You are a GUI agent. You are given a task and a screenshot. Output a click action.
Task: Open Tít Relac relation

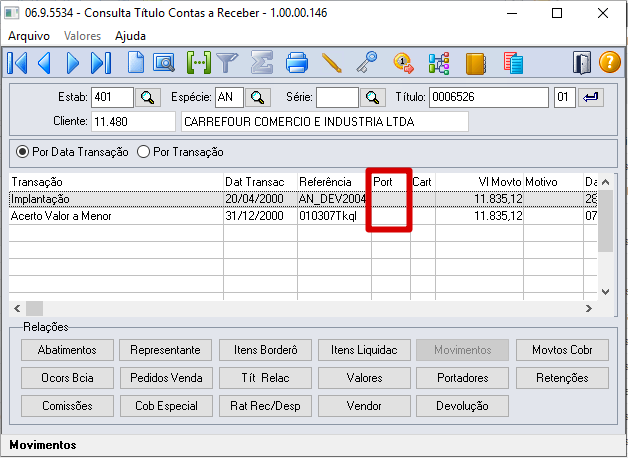pyautogui.click(x=265, y=378)
